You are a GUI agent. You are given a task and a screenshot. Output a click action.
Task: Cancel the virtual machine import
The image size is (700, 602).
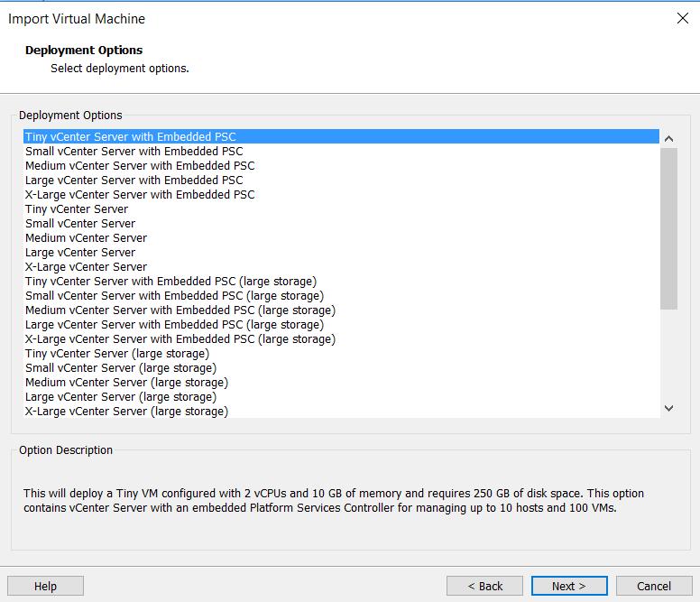point(654,586)
